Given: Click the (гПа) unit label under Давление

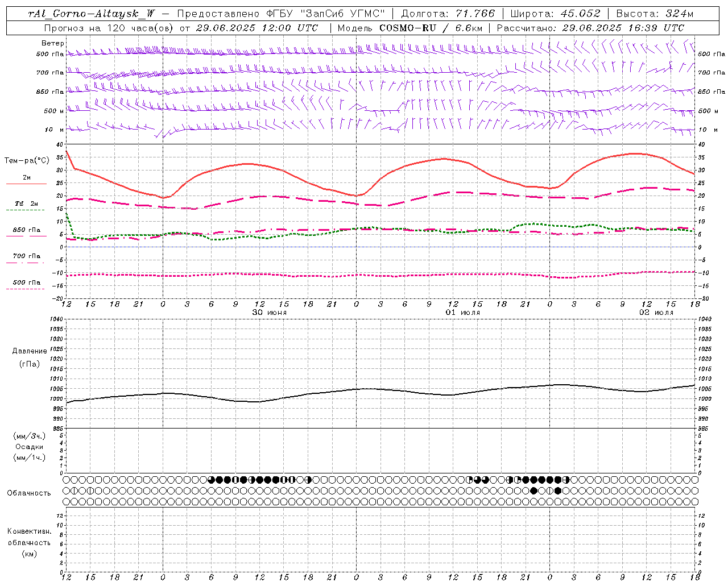Looking at the screenshot, I should [x=30, y=364].
